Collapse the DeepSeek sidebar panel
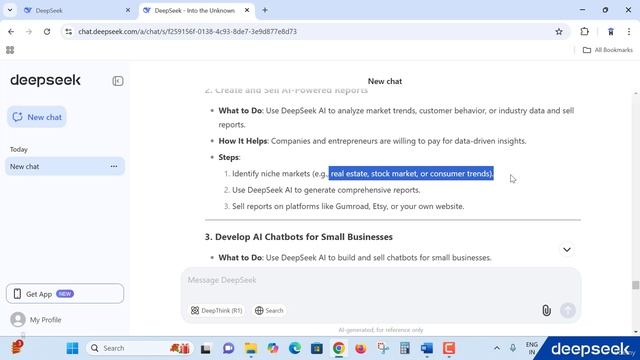The width and height of the screenshot is (640, 360). [118, 81]
